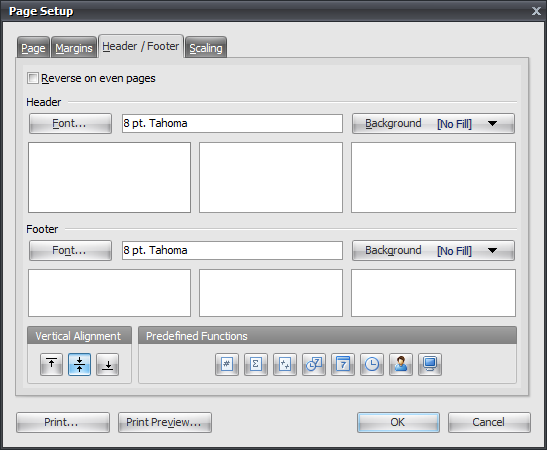
Task: Set vertical alignment to bottom
Action: tap(108, 365)
